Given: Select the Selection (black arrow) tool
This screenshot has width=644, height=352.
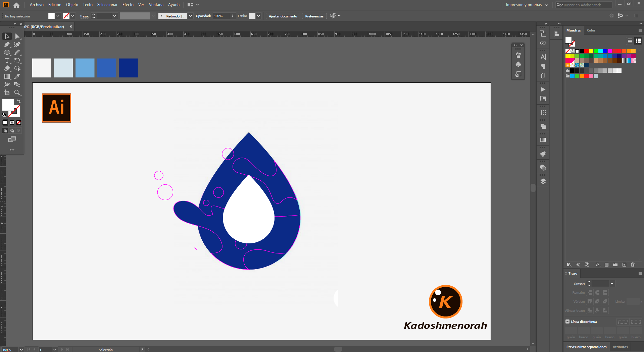Looking at the screenshot, I should click(7, 36).
